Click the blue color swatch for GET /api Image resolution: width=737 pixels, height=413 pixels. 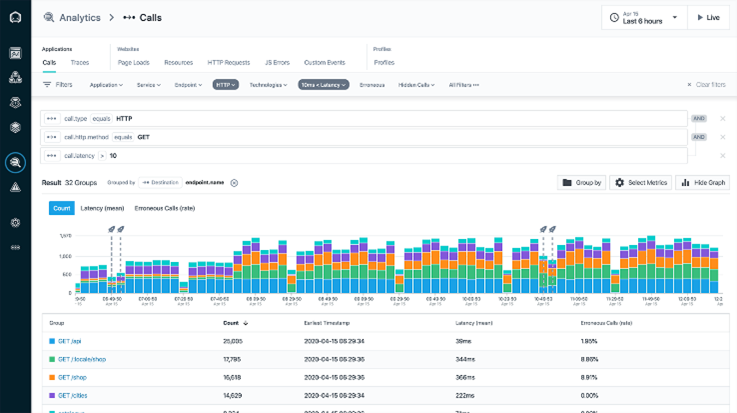tap(52, 342)
